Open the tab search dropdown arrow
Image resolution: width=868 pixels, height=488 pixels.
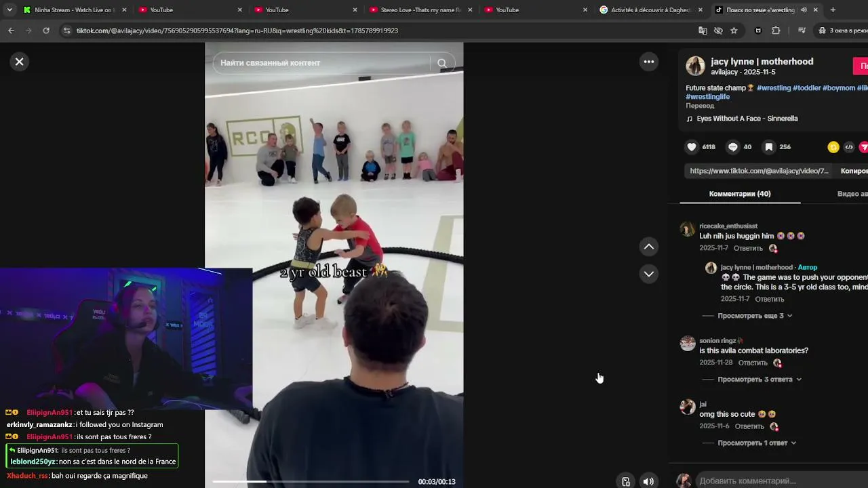(9, 10)
